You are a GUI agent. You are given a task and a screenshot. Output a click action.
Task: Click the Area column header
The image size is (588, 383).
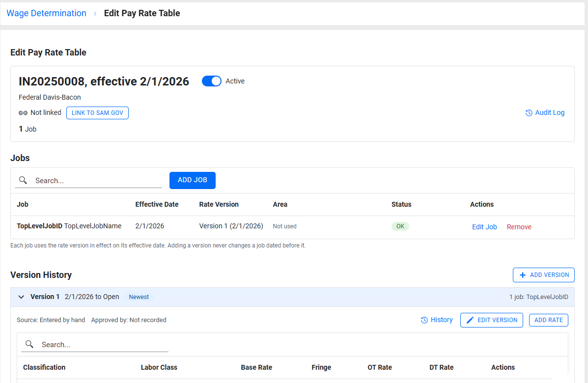(280, 204)
